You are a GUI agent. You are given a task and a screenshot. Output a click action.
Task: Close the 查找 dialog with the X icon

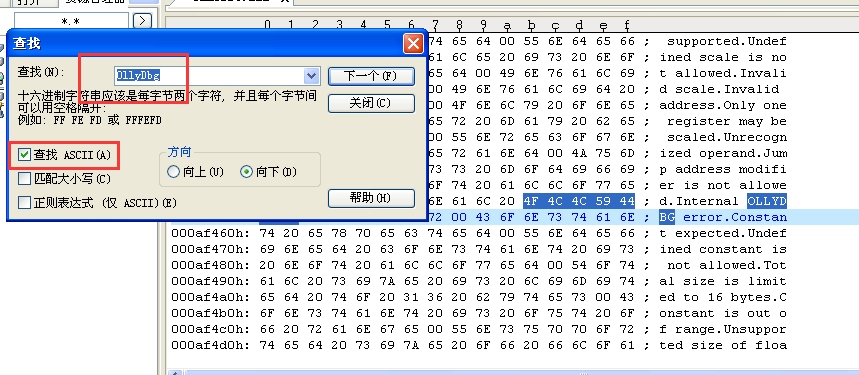tap(413, 44)
